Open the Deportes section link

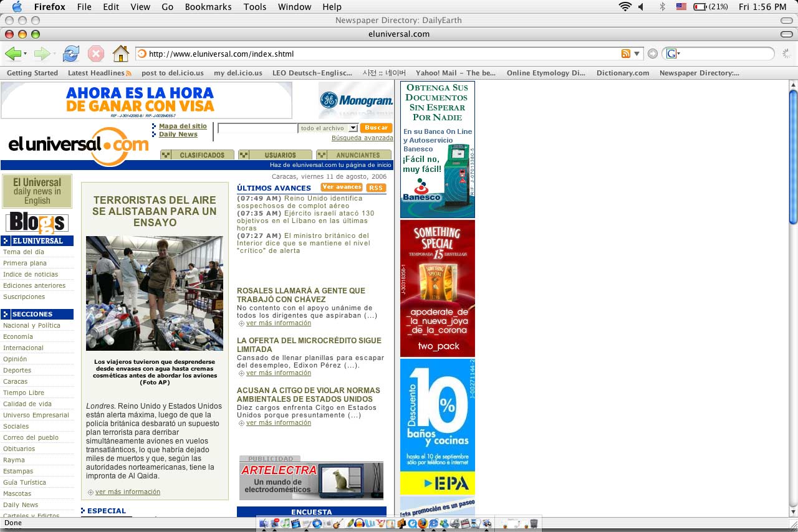point(17,370)
